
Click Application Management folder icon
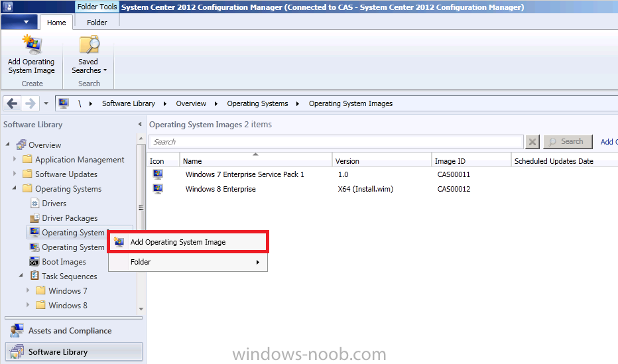[27, 159]
